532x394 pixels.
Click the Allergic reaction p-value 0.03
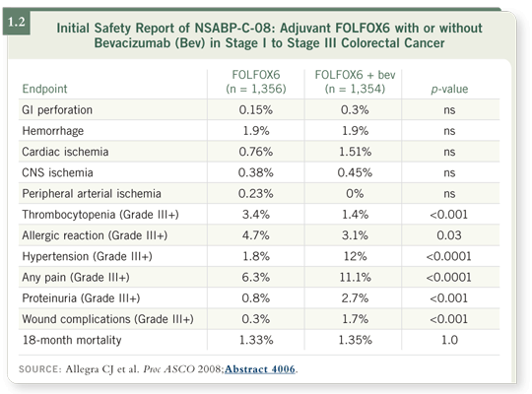449,235
